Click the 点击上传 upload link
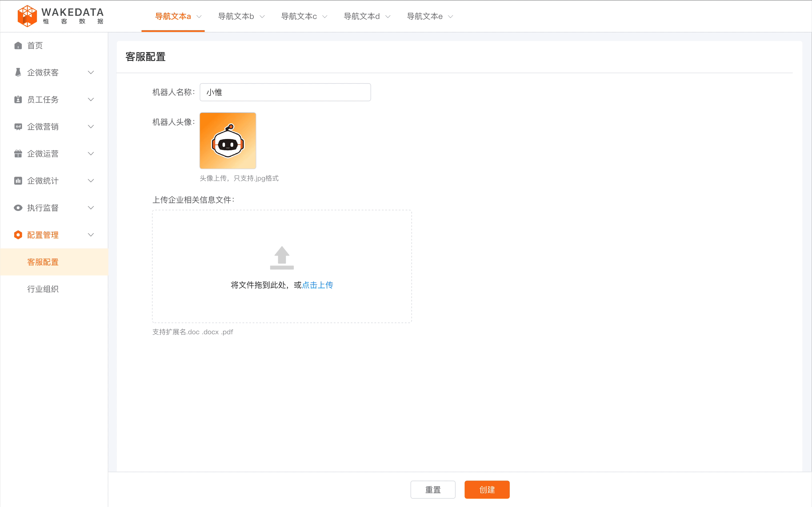The image size is (812, 507). 317,285
